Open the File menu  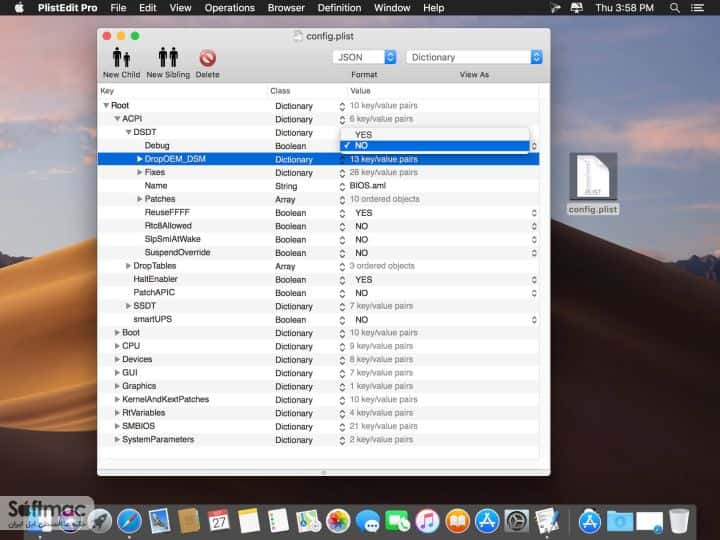(118, 8)
